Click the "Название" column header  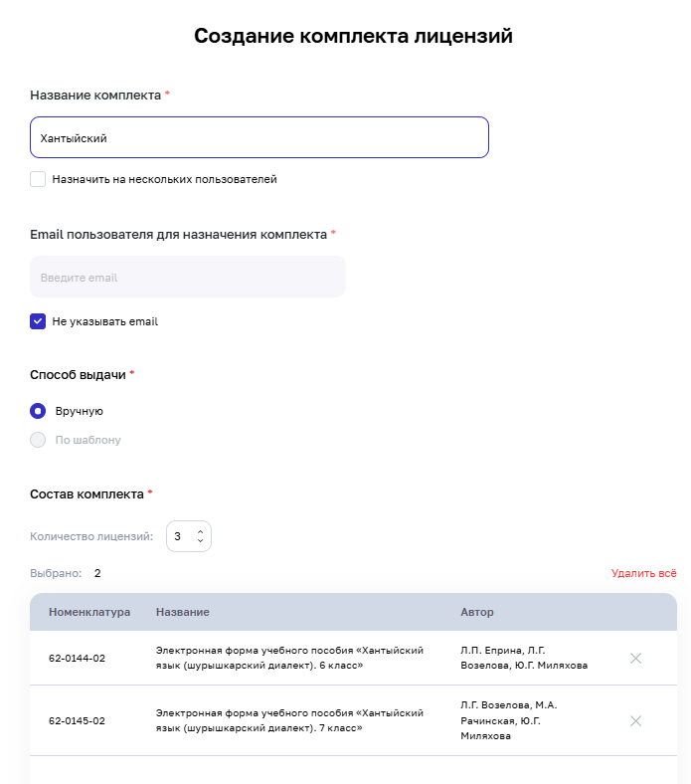[x=182, y=612]
